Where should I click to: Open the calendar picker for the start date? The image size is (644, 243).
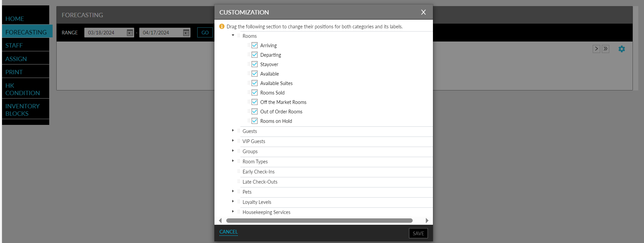(x=129, y=32)
